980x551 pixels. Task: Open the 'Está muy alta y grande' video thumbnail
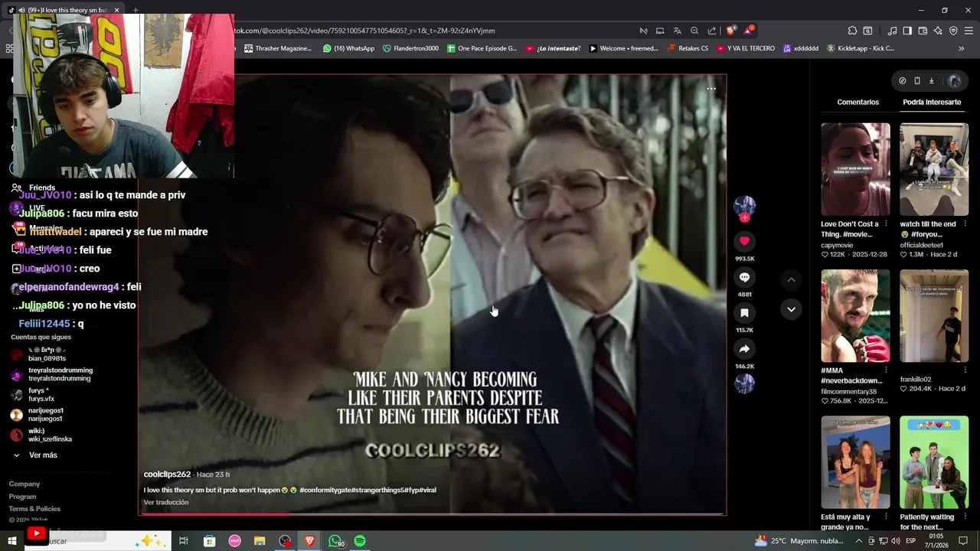click(x=855, y=462)
